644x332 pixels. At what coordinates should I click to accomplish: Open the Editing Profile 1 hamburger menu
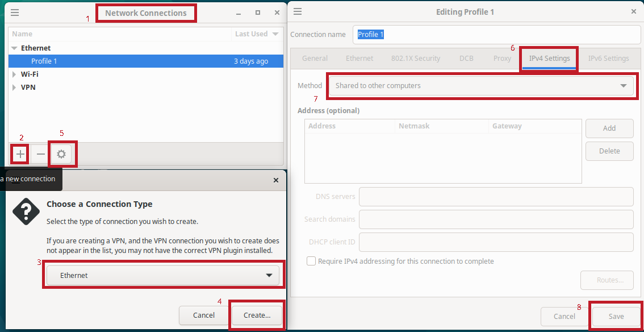(298, 11)
